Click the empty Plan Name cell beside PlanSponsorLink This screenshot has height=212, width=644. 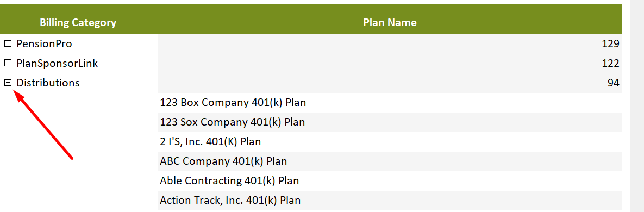coord(390,63)
